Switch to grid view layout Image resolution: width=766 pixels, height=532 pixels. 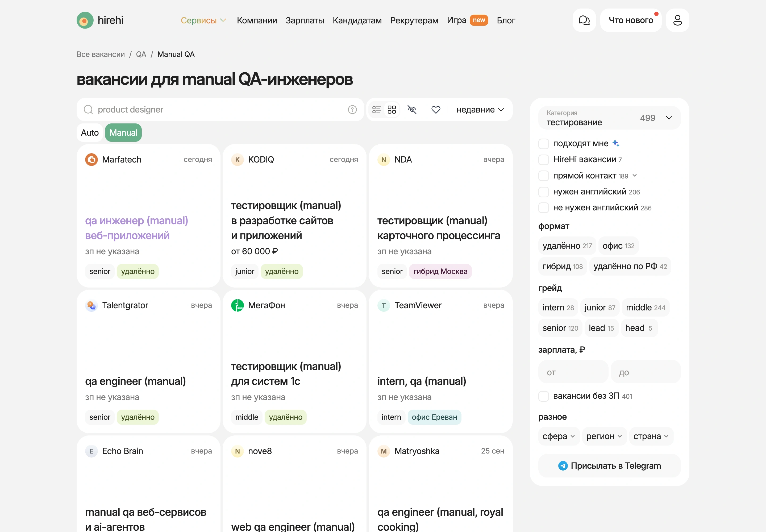[x=392, y=110]
